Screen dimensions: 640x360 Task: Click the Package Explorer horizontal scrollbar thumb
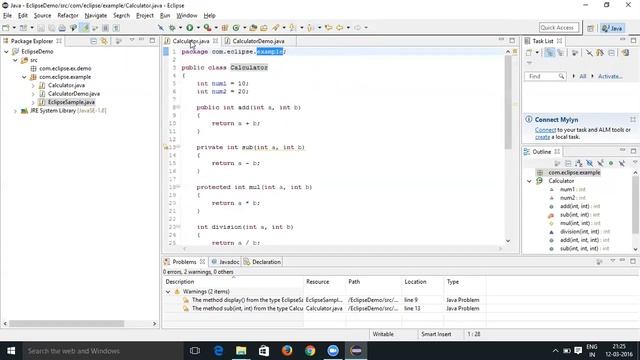(67, 323)
